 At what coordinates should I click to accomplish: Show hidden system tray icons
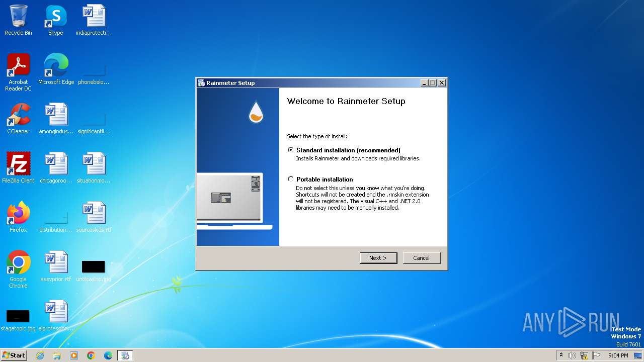click(x=561, y=355)
